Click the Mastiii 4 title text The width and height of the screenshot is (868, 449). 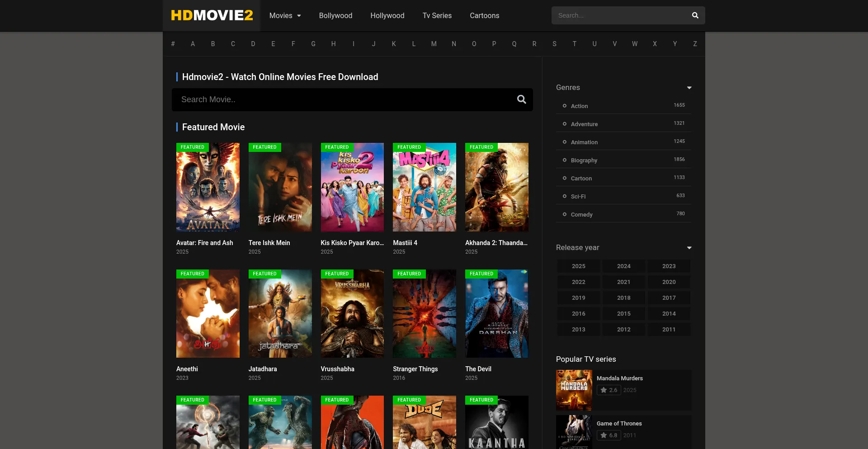point(405,243)
